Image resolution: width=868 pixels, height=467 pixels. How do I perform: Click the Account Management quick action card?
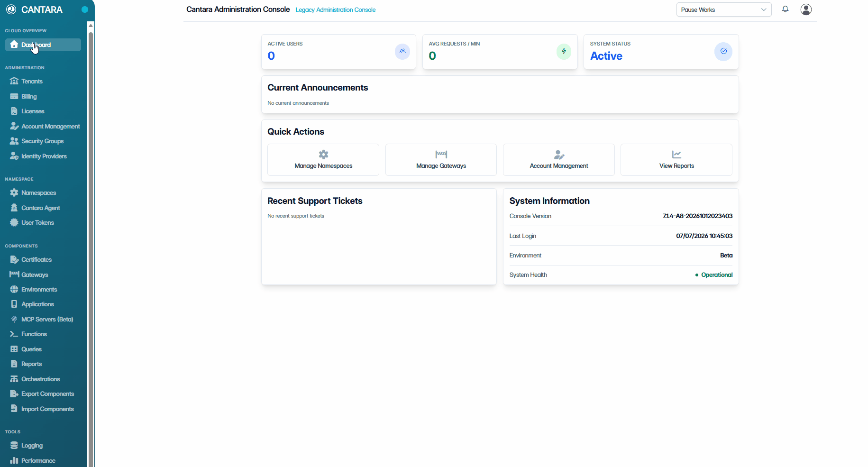coord(559,160)
